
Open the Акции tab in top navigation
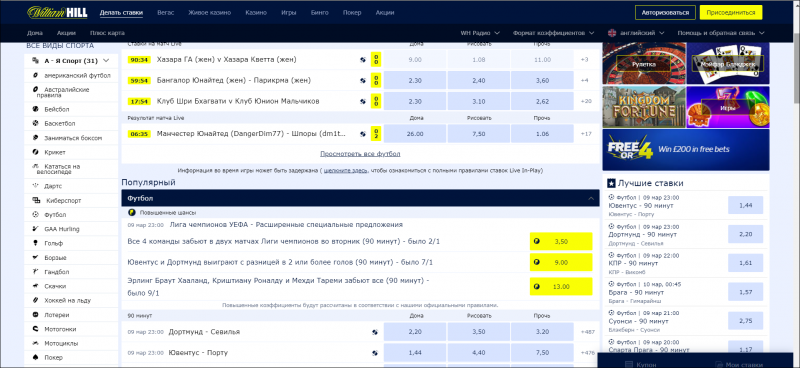pyautogui.click(x=385, y=13)
